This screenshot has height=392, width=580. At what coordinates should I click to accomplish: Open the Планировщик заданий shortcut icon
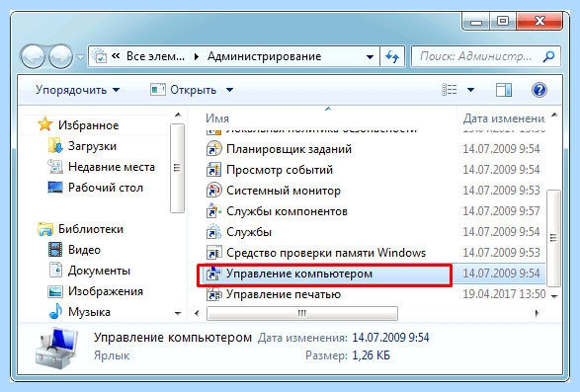tap(213, 149)
